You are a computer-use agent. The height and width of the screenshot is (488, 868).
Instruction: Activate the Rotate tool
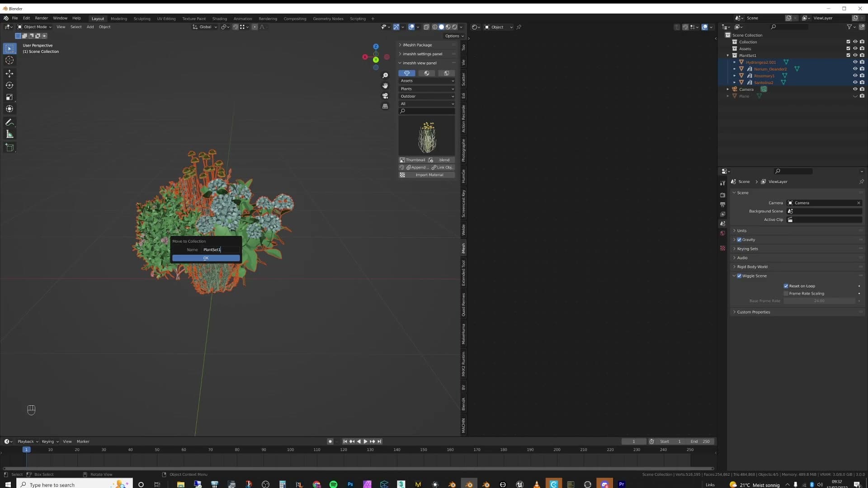tap(9, 85)
